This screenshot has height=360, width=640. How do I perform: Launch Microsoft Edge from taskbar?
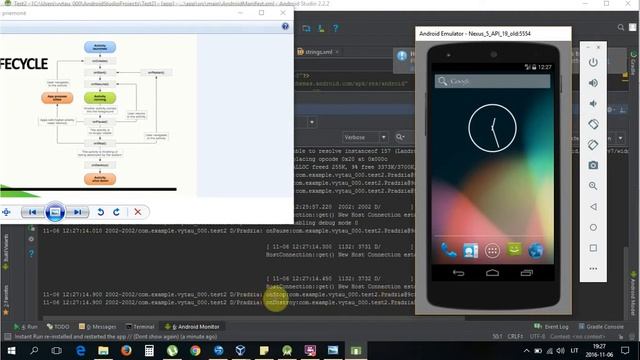[80, 351]
